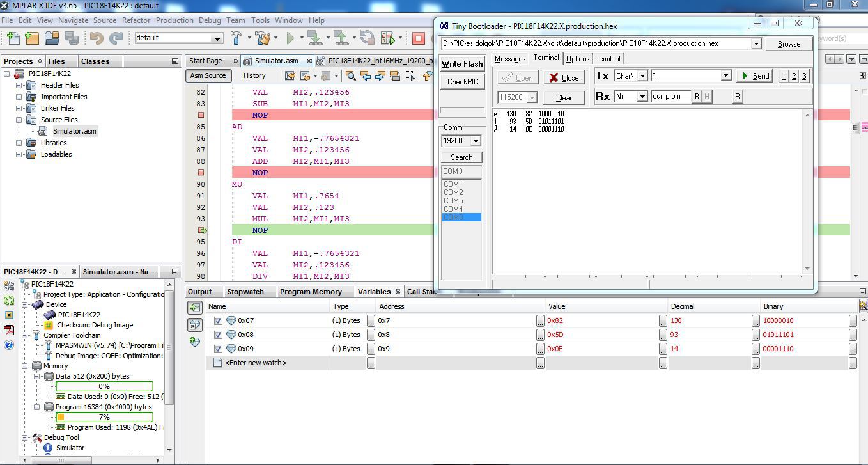Viewport: 868px width, 465px height.
Task: Uncheck the 0x07 watch checkbox
Action: [218, 320]
